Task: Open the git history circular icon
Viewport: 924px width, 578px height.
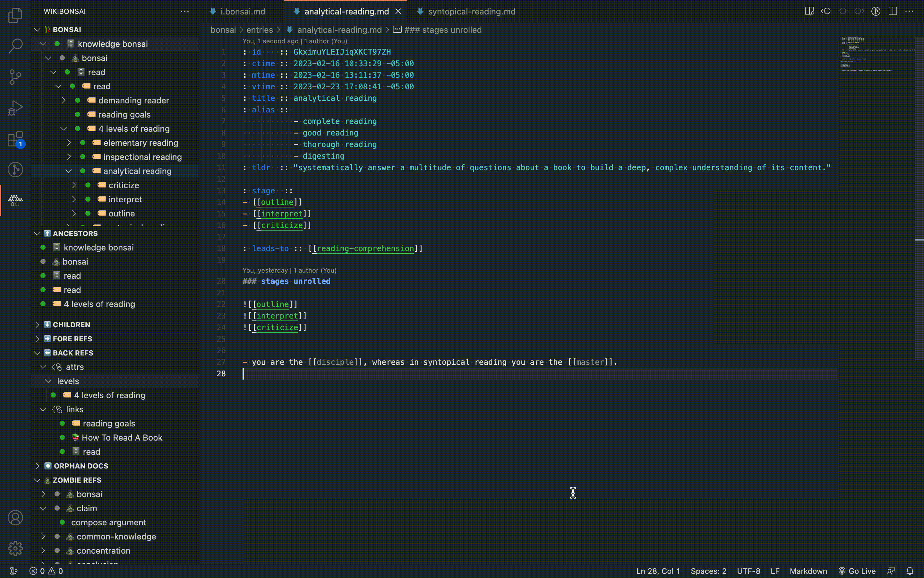Action: [876, 11]
